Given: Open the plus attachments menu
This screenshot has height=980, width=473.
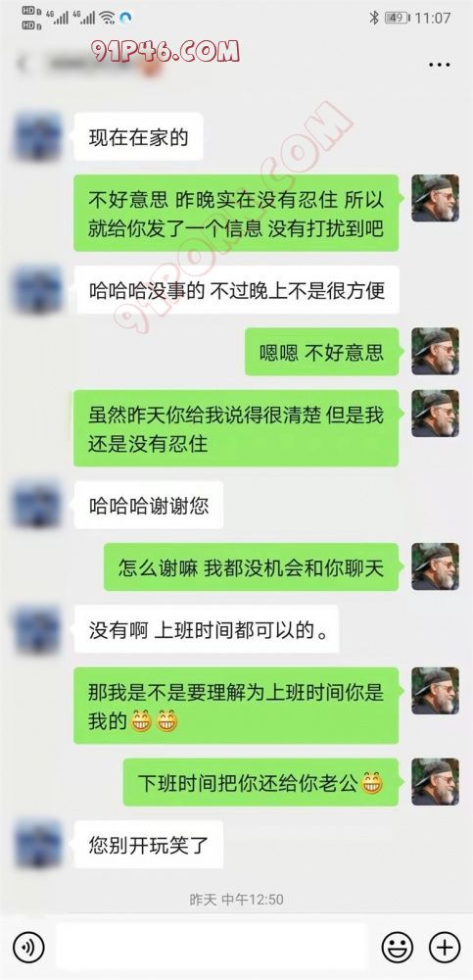Looking at the screenshot, I should point(445,948).
